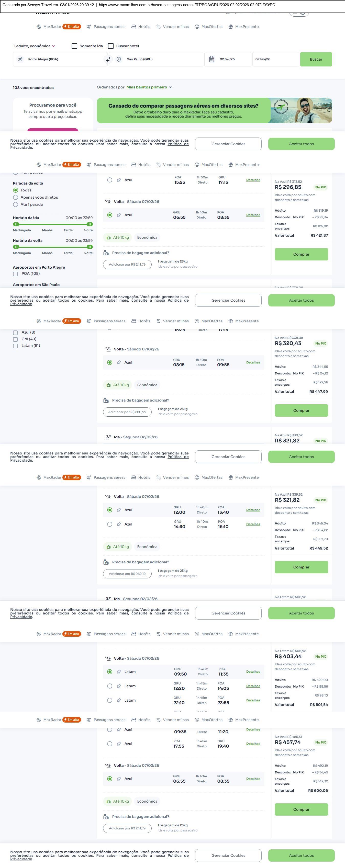Swap origin and destination airports
345x868 pixels.
click(x=108, y=59)
